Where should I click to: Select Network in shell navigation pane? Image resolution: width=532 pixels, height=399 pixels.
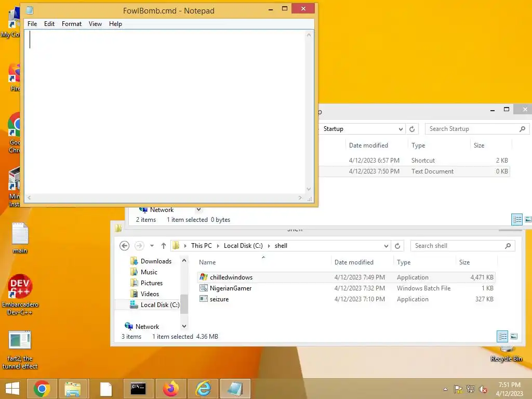tap(142, 326)
